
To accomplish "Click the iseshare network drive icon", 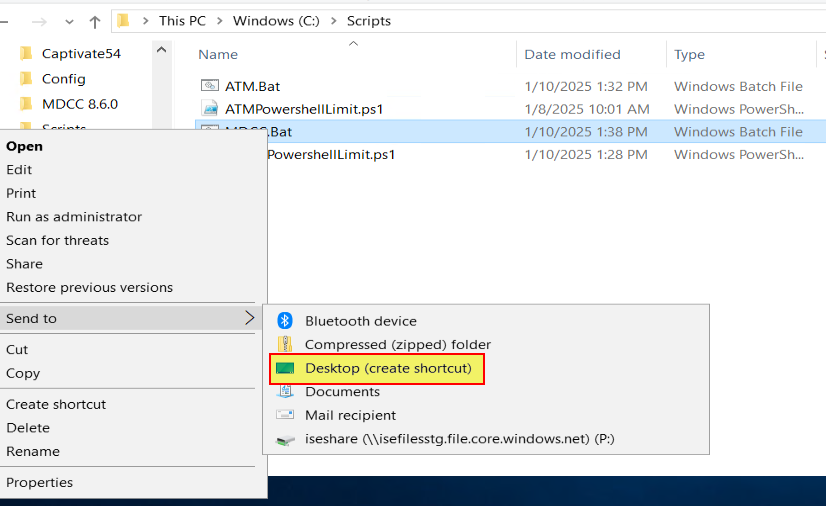I will tap(285, 439).
